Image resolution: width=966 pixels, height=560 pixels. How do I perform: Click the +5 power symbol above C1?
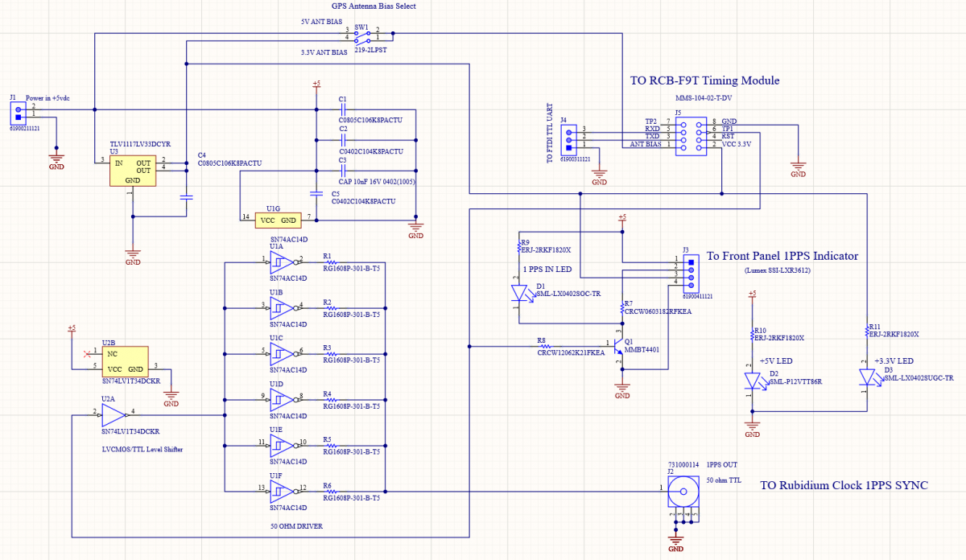pyautogui.click(x=316, y=83)
